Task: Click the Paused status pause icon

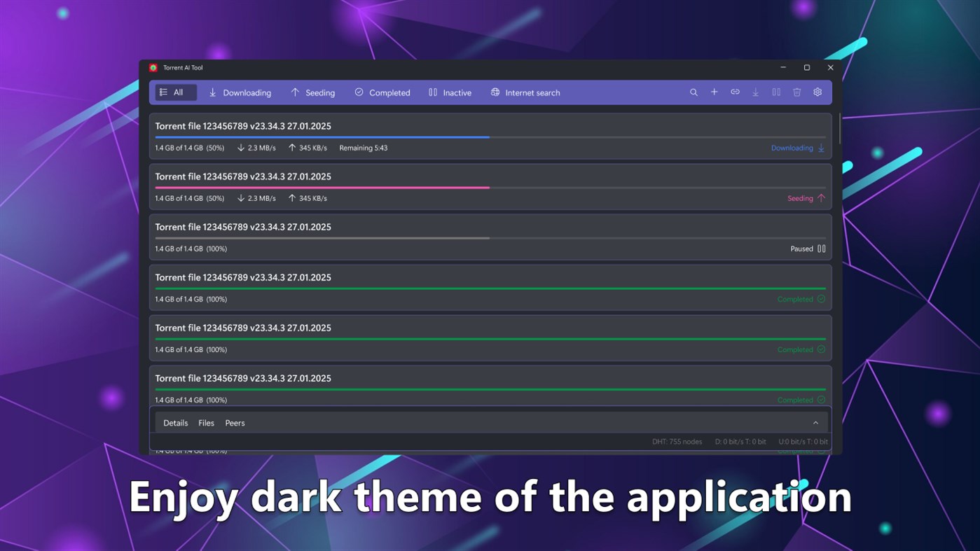Action: [x=822, y=249]
